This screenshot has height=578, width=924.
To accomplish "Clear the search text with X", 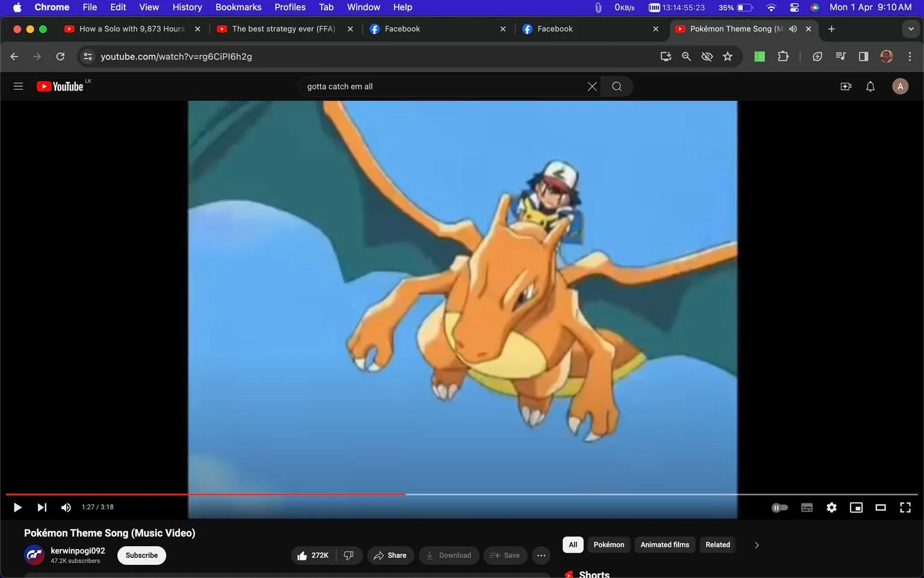I will 592,86.
